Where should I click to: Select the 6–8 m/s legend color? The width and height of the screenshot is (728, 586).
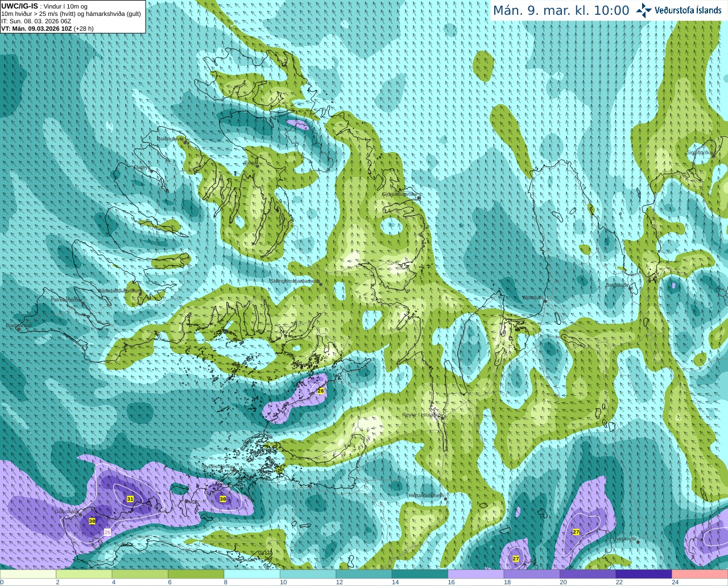point(196,573)
